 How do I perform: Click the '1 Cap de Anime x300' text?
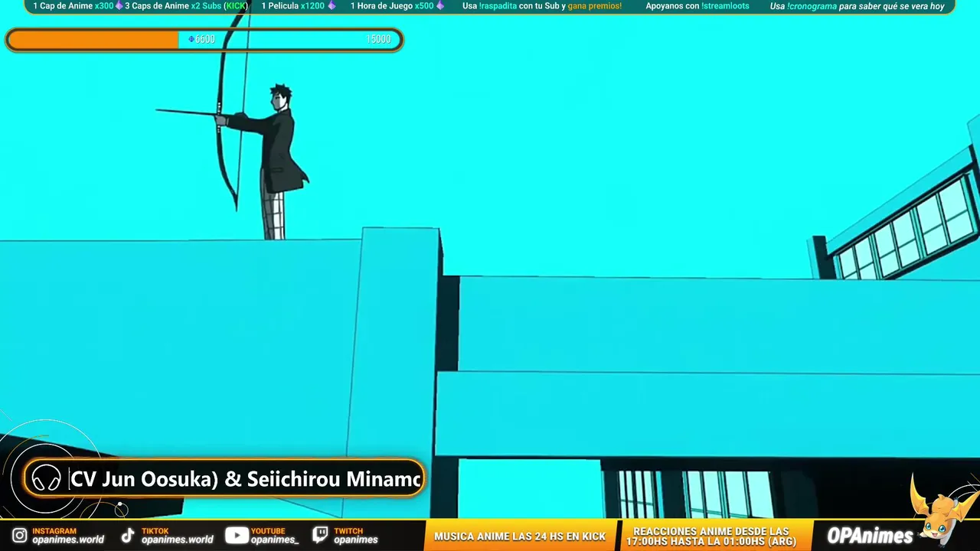(73, 6)
